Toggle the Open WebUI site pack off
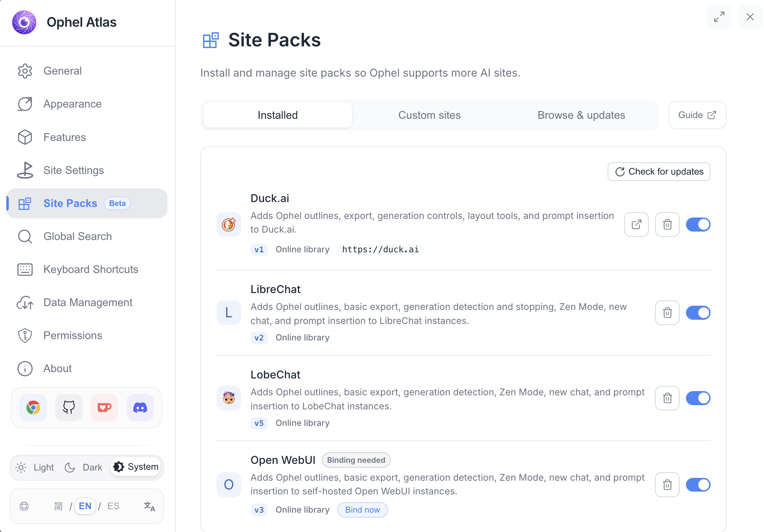This screenshot has height=532, width=764. pos(698,485)
